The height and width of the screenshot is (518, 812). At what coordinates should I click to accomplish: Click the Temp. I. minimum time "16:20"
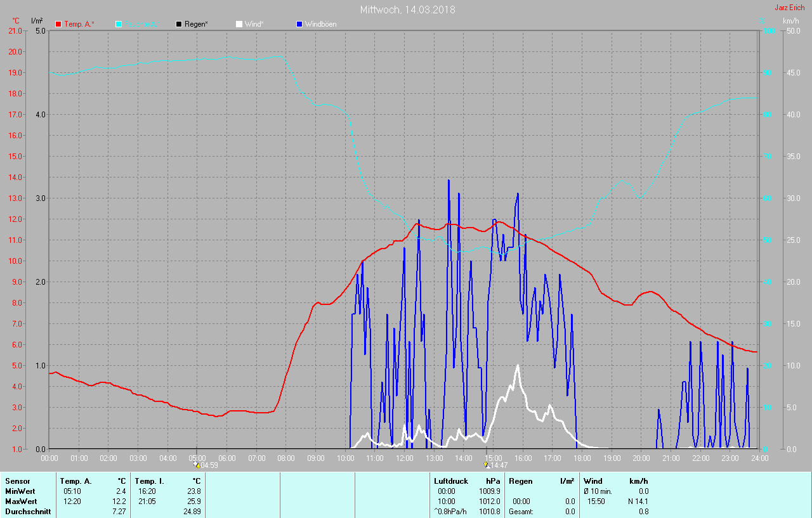pos(147,491)
